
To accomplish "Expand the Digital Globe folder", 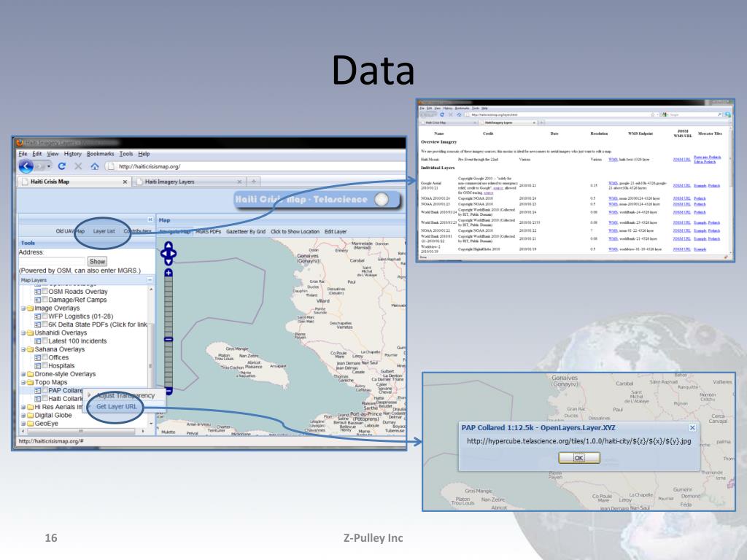I will pos(23,415).
